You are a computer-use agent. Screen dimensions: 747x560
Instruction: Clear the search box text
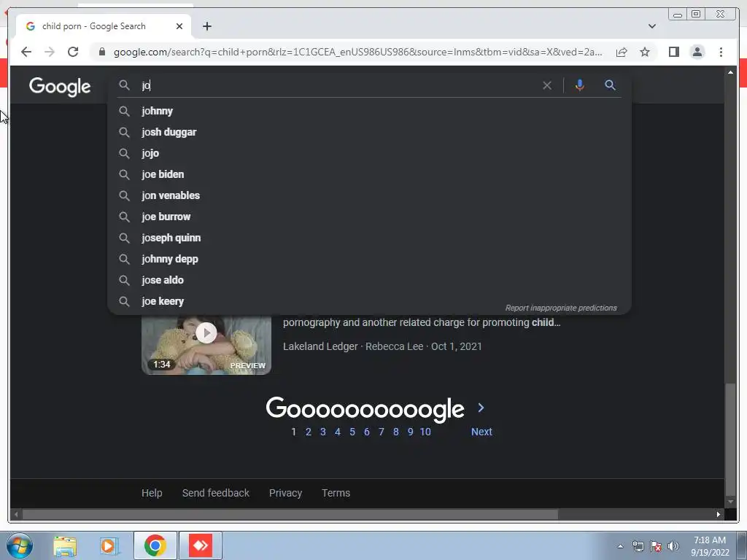coord(547,85)
